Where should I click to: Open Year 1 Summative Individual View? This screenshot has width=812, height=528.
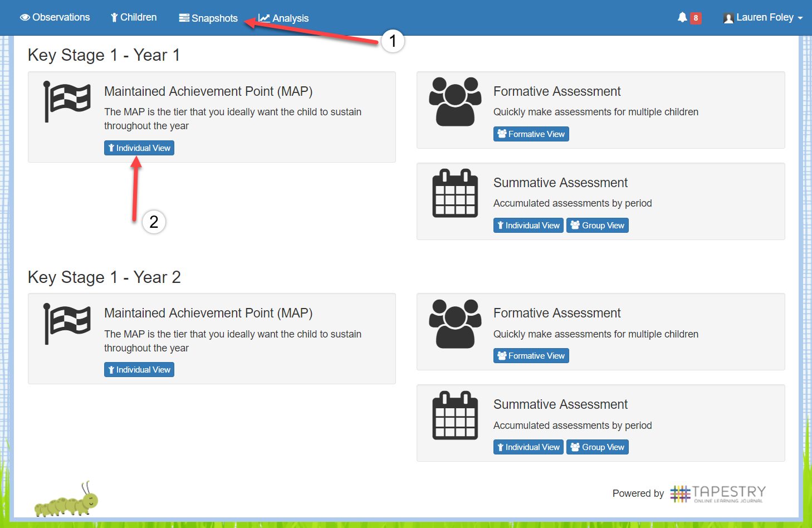coord(529,225)
